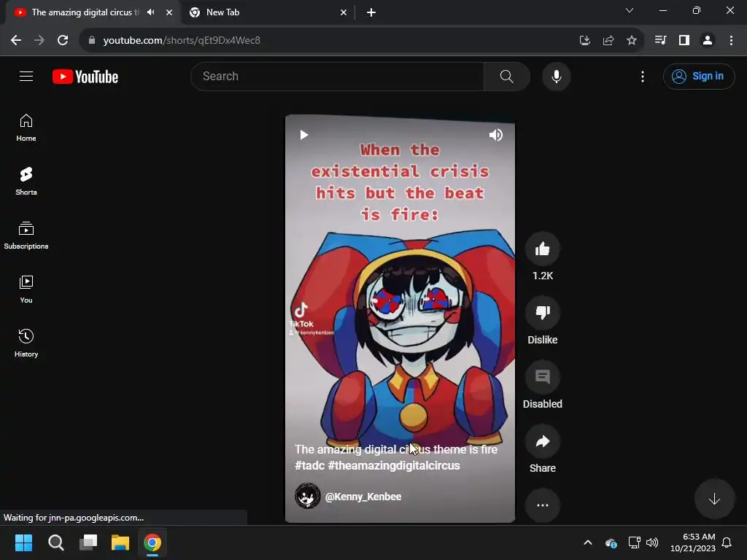Open File Explorer from taskbar
This screenshot has height=560, width=747.
(x=120, y=542)
